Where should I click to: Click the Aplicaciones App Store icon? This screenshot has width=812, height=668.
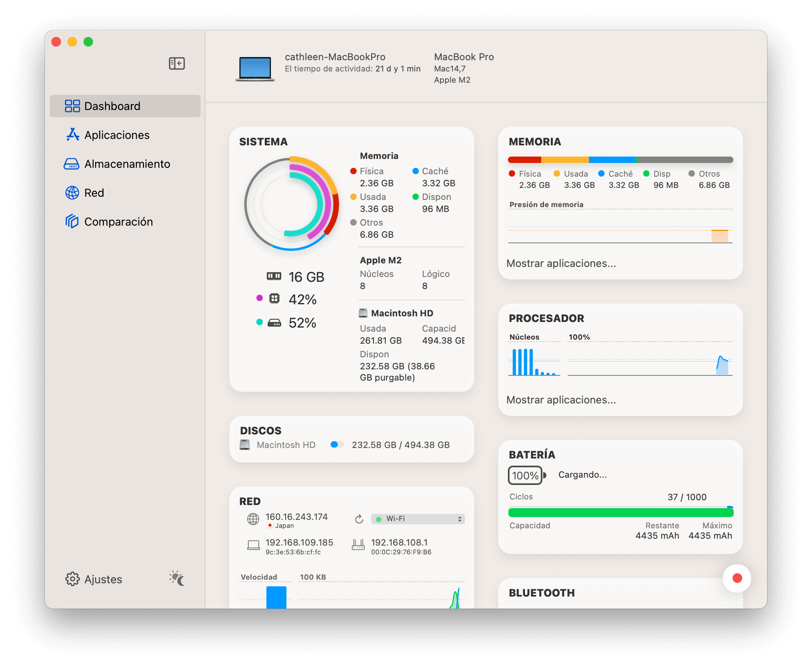pos(72,134)
